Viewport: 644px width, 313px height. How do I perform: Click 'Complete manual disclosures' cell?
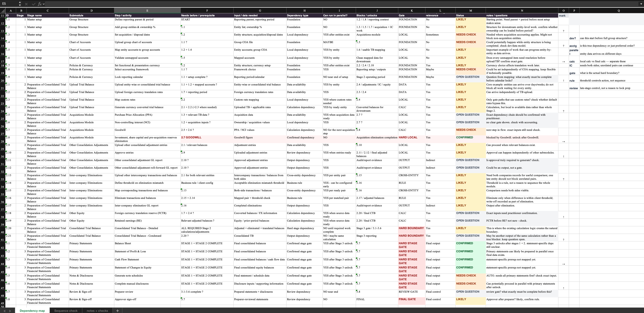point(147,285)
